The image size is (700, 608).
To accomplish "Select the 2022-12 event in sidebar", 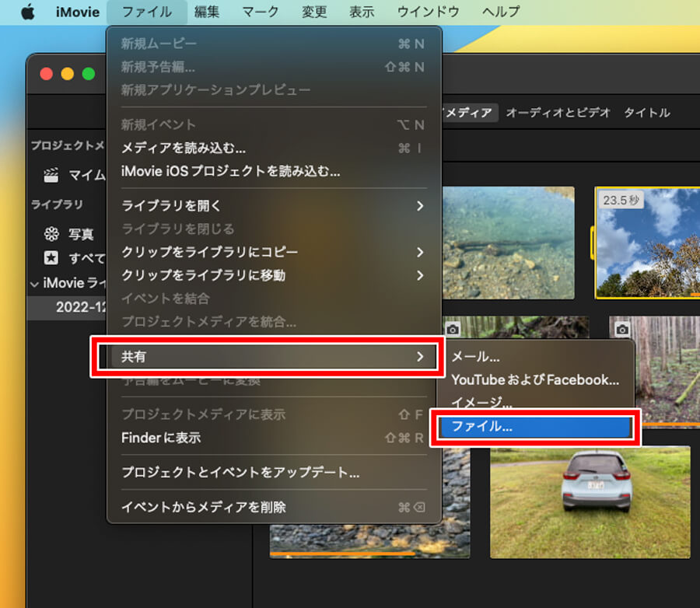I will click(67, 307).
